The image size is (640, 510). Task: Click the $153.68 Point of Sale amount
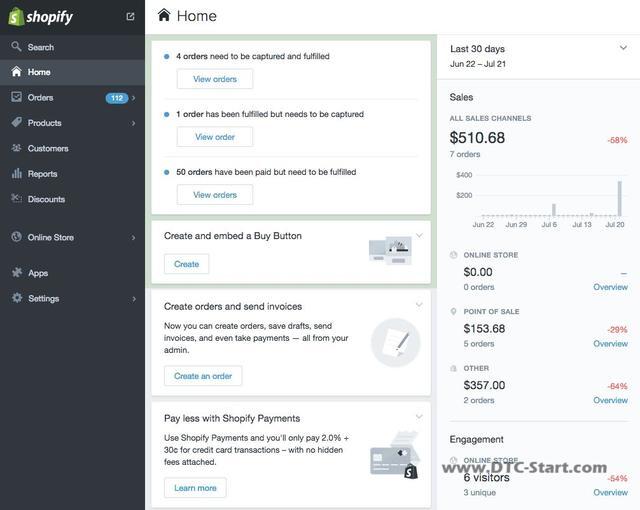(x=484, y=328)
